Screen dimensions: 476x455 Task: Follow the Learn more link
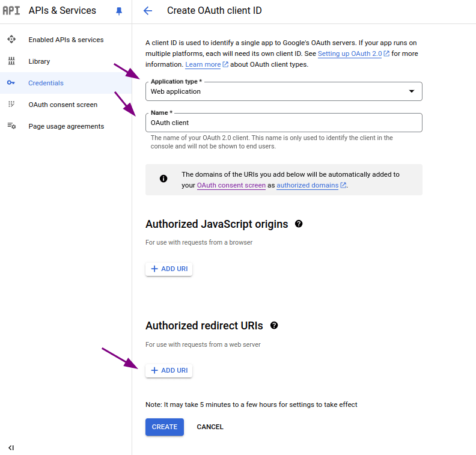203,65
